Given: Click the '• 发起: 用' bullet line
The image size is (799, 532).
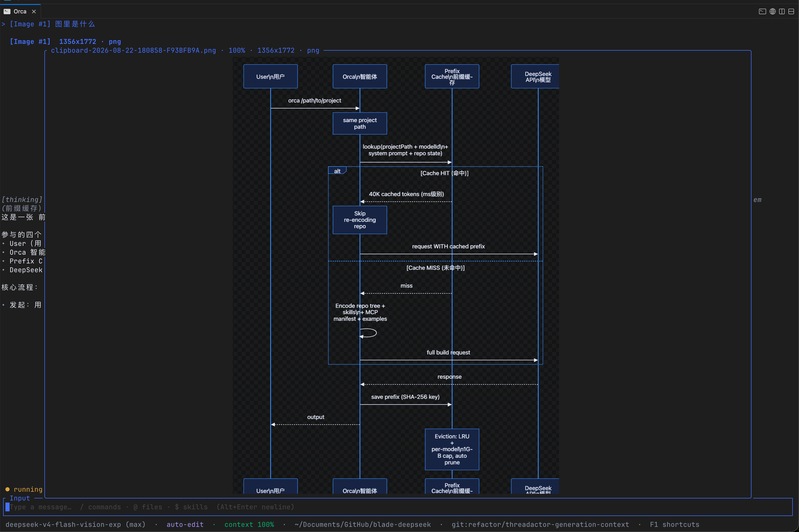Looking at the screenshot, I should (22, 305).
